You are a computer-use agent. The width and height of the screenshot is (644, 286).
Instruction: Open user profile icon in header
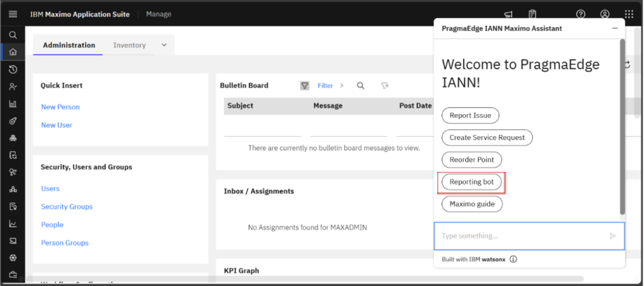point(604,14)
